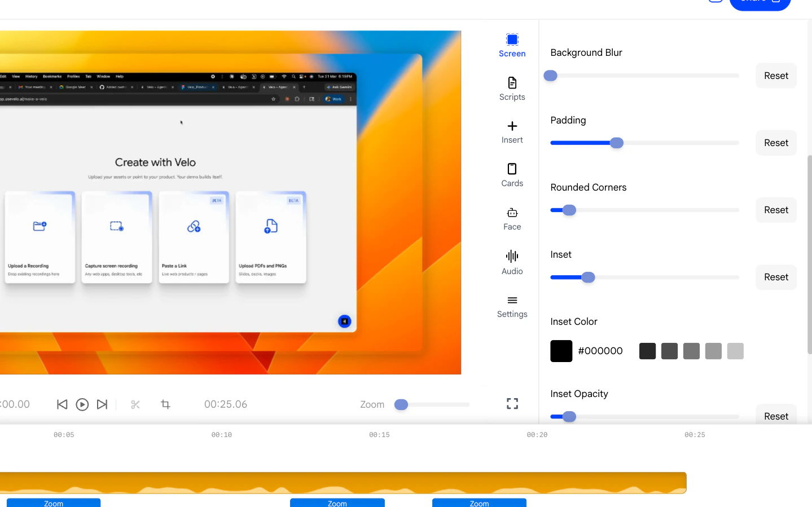Click the settings panel vertical scrollbar

pyautogui.click(x=809, y=254)
